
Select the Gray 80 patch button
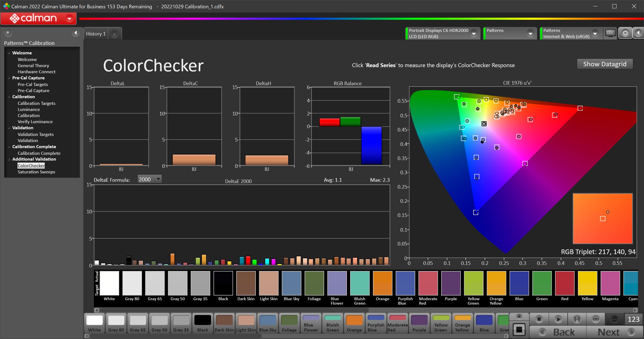click(116, 323)
